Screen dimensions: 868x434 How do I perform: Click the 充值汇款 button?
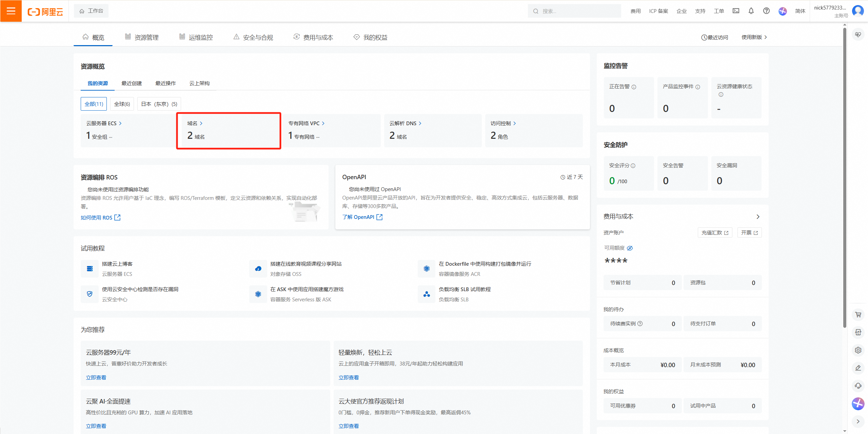pyautogui.click(x=715, y=232)
